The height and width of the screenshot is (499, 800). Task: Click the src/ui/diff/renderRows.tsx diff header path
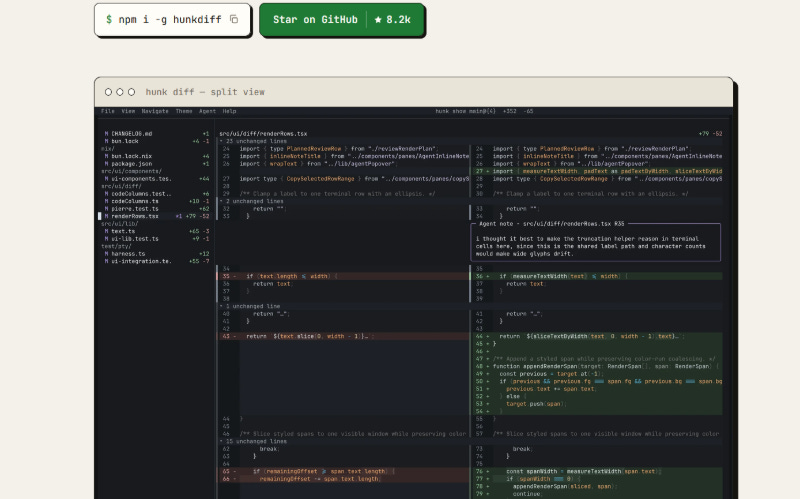click(263, 134)
